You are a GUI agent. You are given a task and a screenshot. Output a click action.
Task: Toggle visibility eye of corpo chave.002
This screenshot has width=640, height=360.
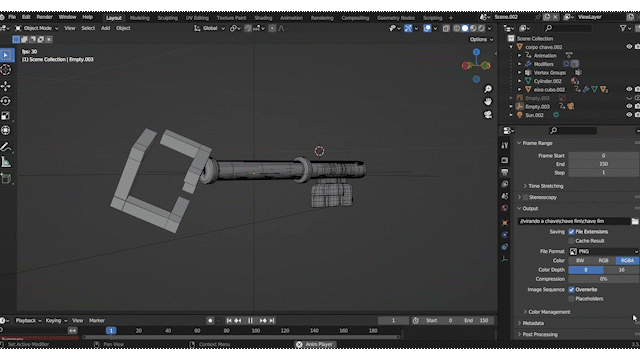(x=629, y=47)
